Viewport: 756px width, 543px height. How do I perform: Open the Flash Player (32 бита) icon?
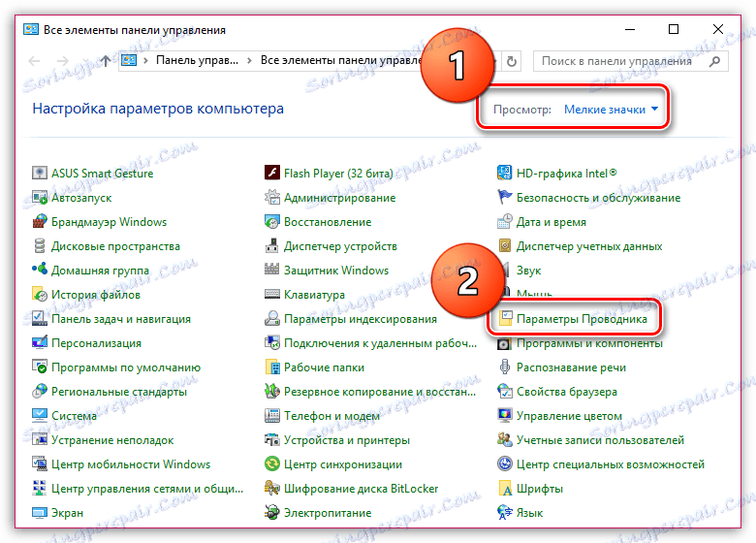(x=272, y=174)
